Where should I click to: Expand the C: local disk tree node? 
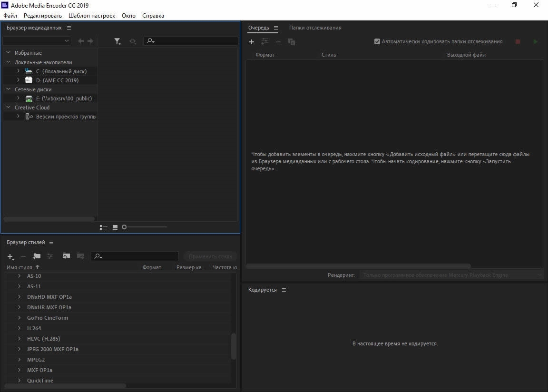pos(18,71)
